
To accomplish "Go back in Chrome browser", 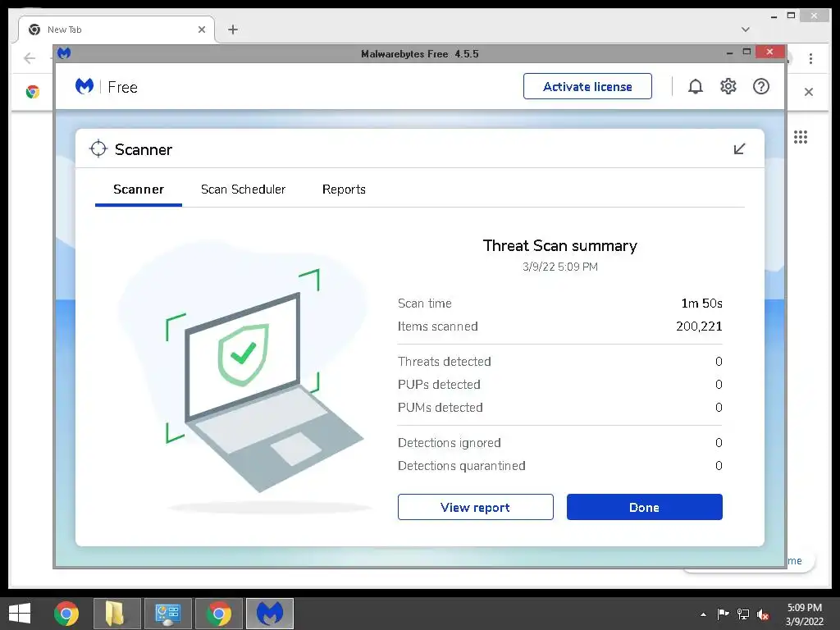I will (x=30, y=58).
